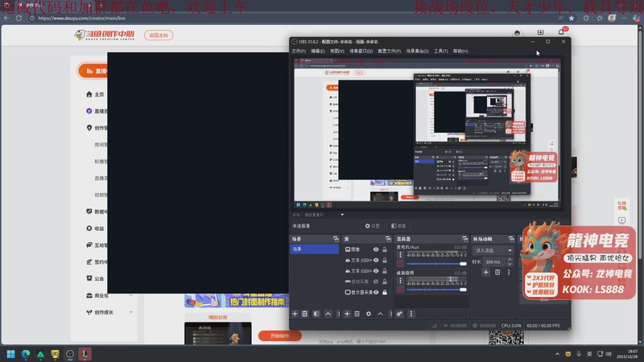The height and width of the screenshot is (362, 644).
Task: Toggle lock on 游戏采集 source
Action: pos(385,282)
